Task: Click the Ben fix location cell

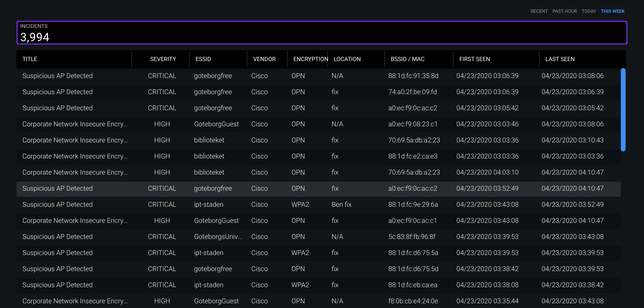Action: [341, 204]
